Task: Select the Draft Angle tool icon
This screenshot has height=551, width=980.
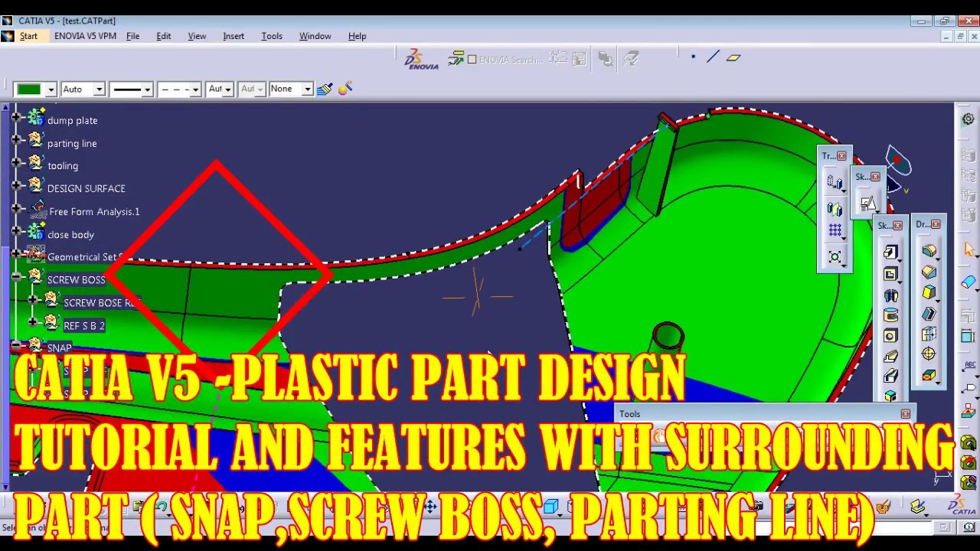Action: (x=929, y=292)
